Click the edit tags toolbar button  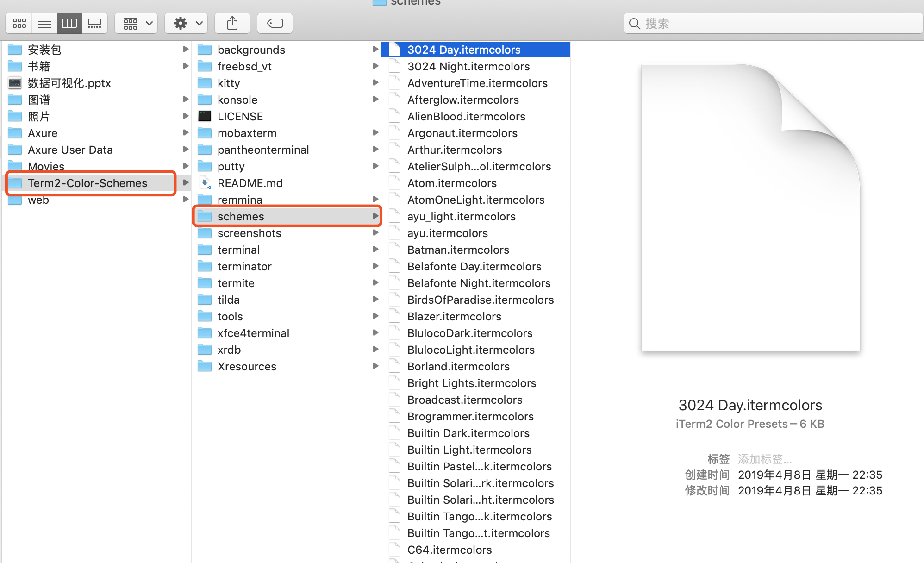[275, 23]
